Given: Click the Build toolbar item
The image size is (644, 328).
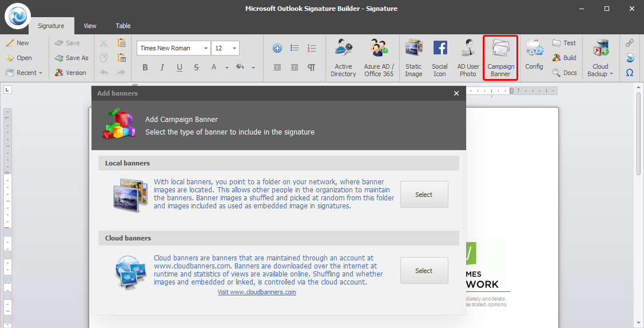Looking at the screenshot, I should click(565, 58).
